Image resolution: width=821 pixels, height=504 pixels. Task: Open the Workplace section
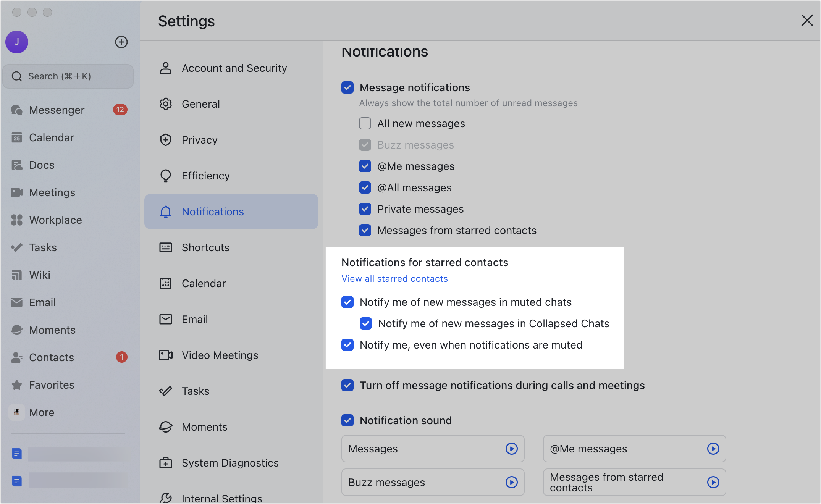click(x=55, y=220)
